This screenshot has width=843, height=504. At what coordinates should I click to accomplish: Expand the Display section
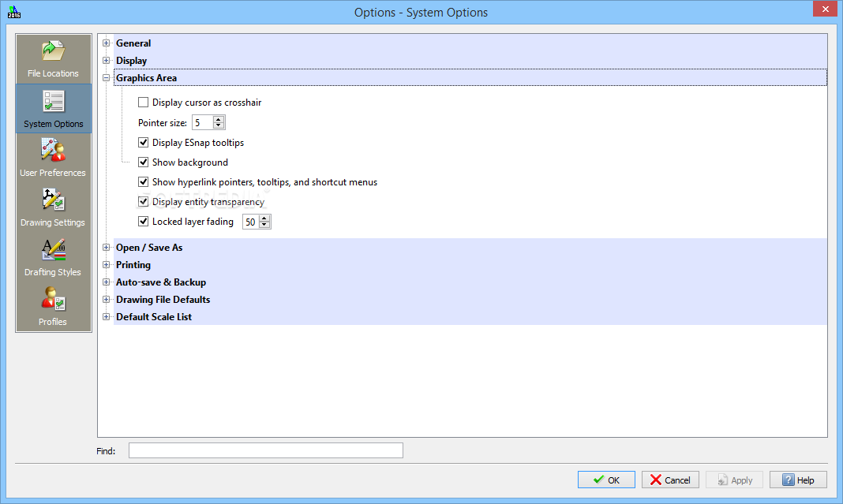[106, 61]
